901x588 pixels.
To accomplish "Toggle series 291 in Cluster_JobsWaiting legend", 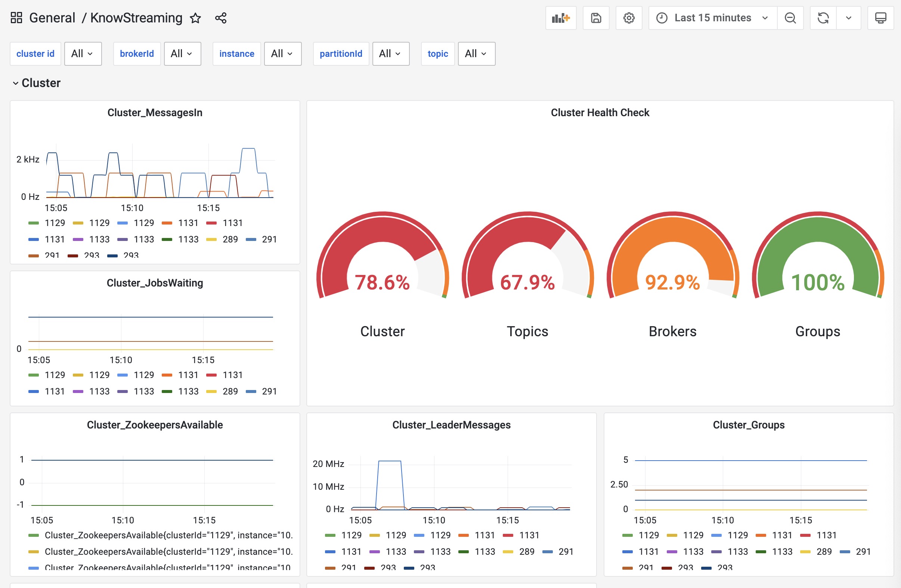I will point(269,391).
